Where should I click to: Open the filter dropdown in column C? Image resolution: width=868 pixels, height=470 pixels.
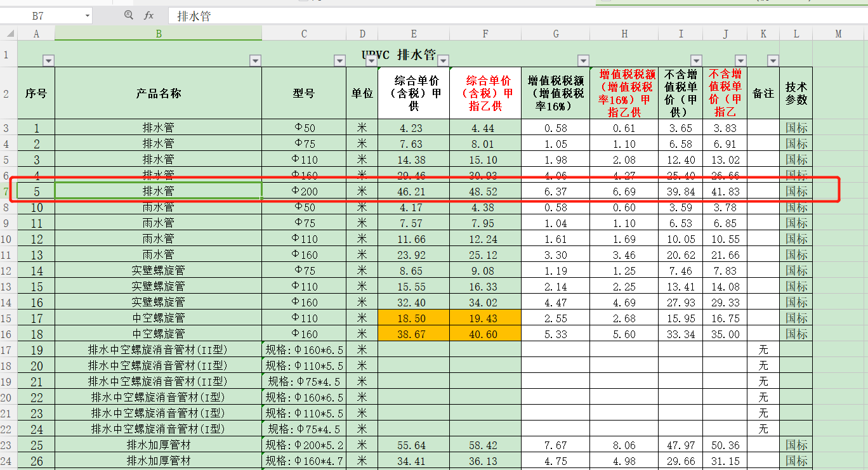point(339,61)
